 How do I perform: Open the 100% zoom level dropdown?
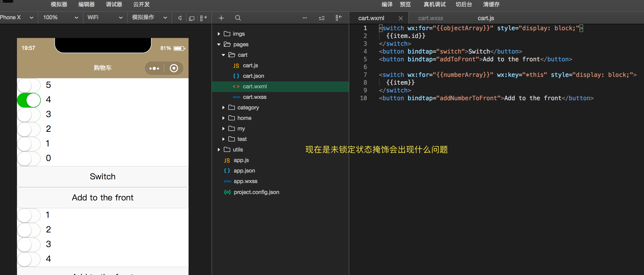(x=60, y=17)
